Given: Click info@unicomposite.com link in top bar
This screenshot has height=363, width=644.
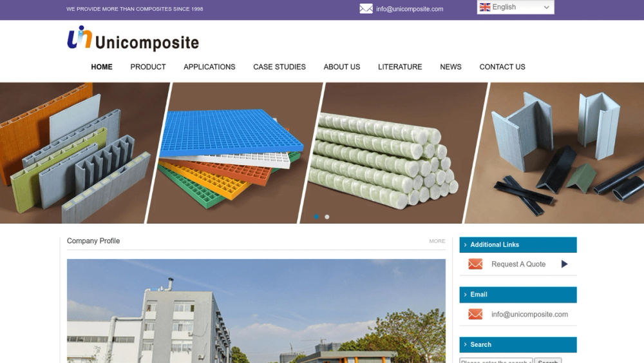Looking at the screenshot, I should 410,8.
